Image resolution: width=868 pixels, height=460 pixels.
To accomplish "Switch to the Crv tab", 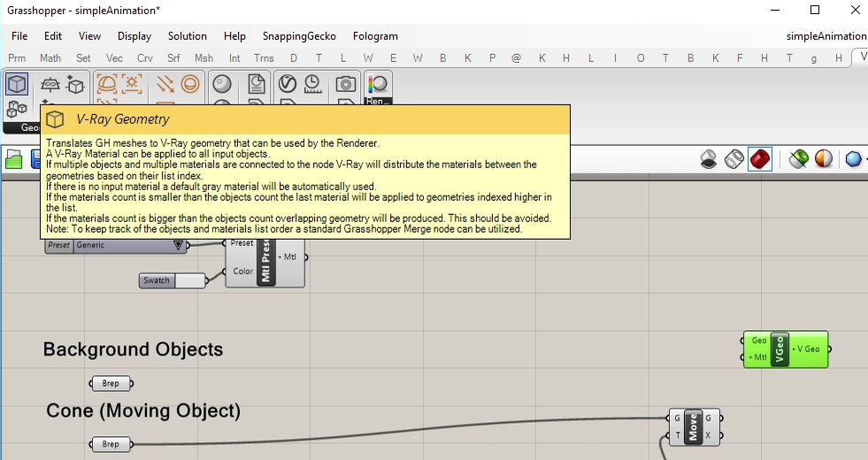I will coord(144,58).
